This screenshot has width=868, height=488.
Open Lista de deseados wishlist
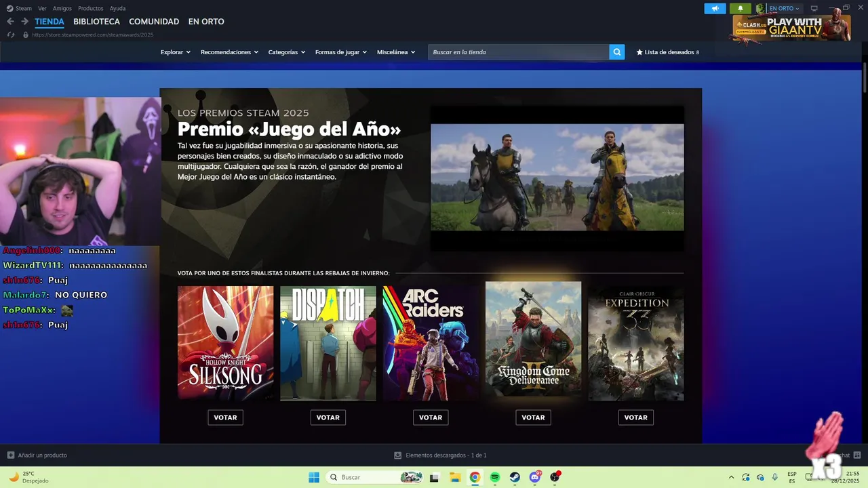(x=667, y=52)
